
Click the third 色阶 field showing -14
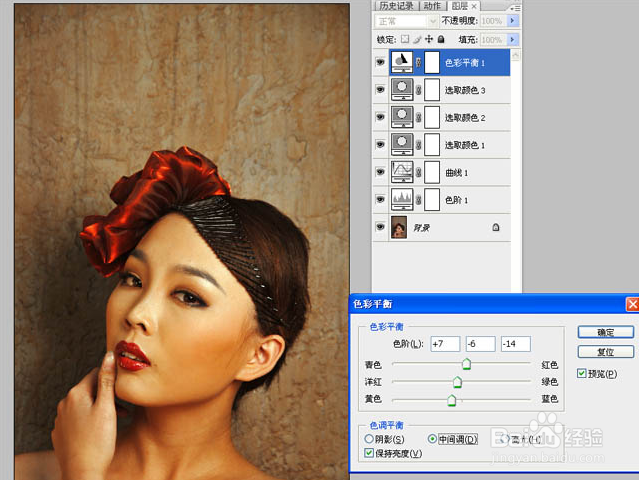516,344
